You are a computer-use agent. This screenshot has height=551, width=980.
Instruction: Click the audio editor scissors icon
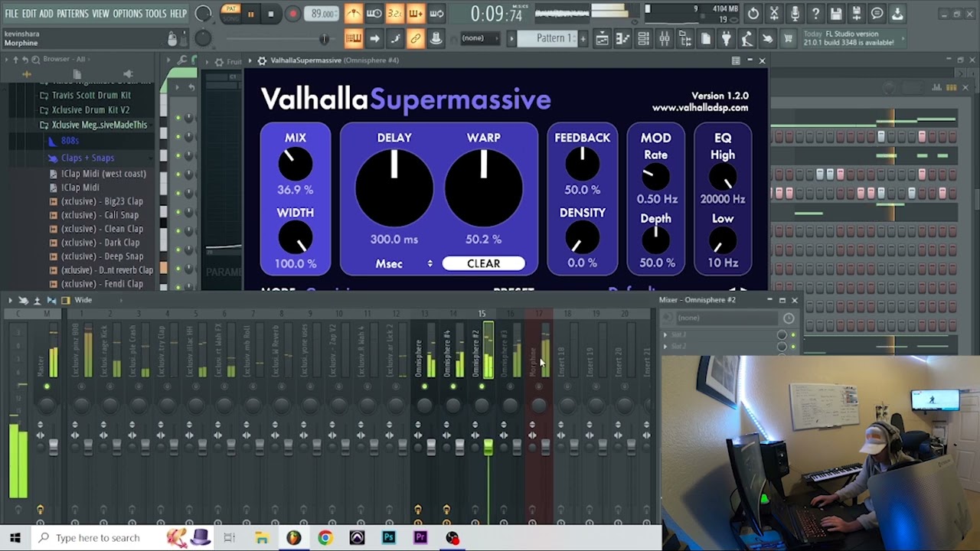(774, 14)
